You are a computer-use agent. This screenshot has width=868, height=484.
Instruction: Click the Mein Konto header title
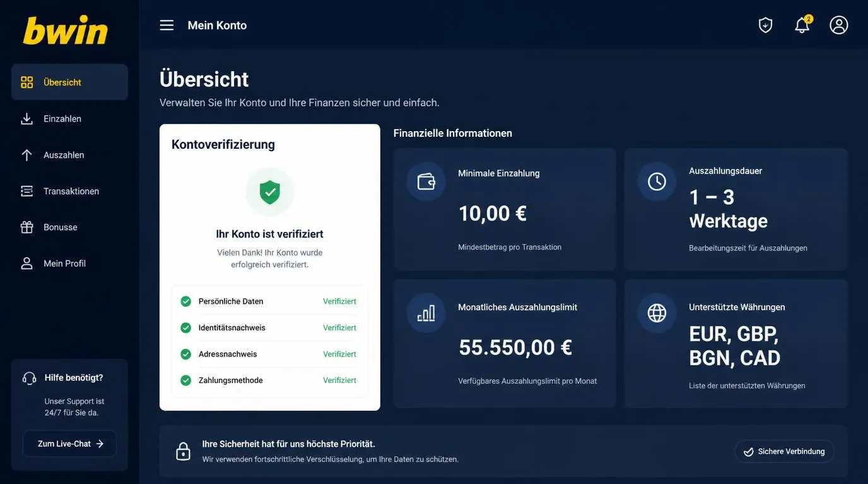click(x=217, y=25)
